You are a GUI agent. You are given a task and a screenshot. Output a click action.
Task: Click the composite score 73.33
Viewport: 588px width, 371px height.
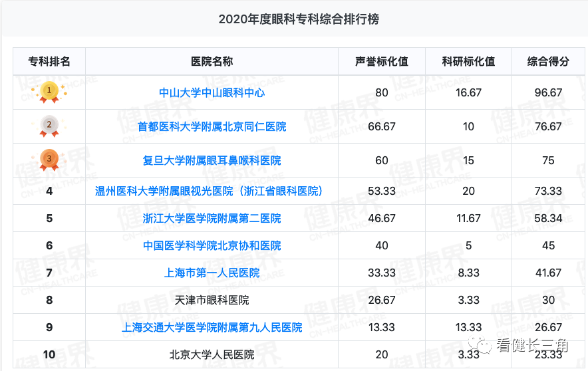[548, 191]
